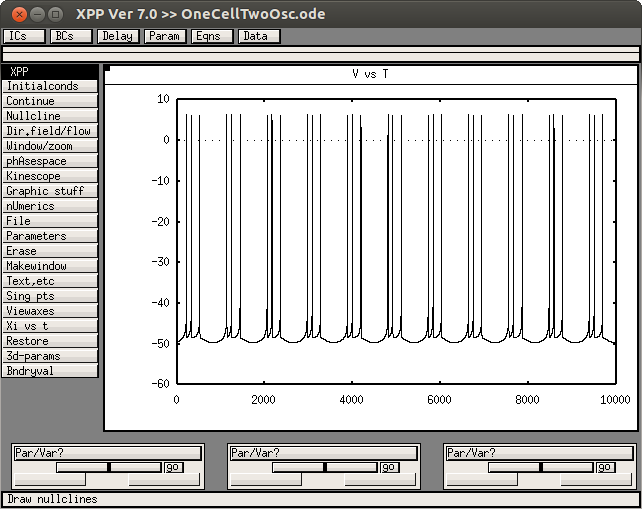
Task: Open Dir.field/flow menu item
Action: [x=50, y=131]
